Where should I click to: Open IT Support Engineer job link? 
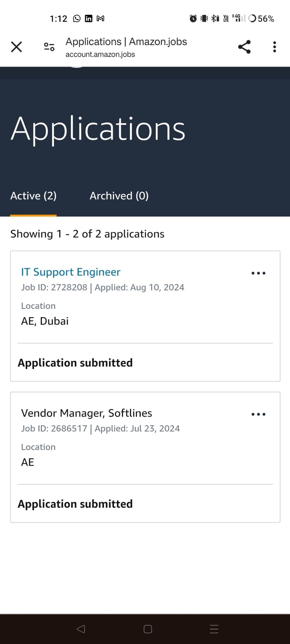pyautogui.click(x=71, y=272)
